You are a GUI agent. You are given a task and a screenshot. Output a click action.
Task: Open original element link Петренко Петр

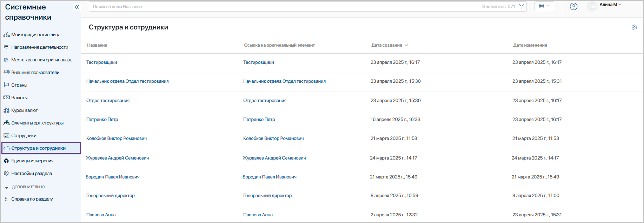coord(259,119)
